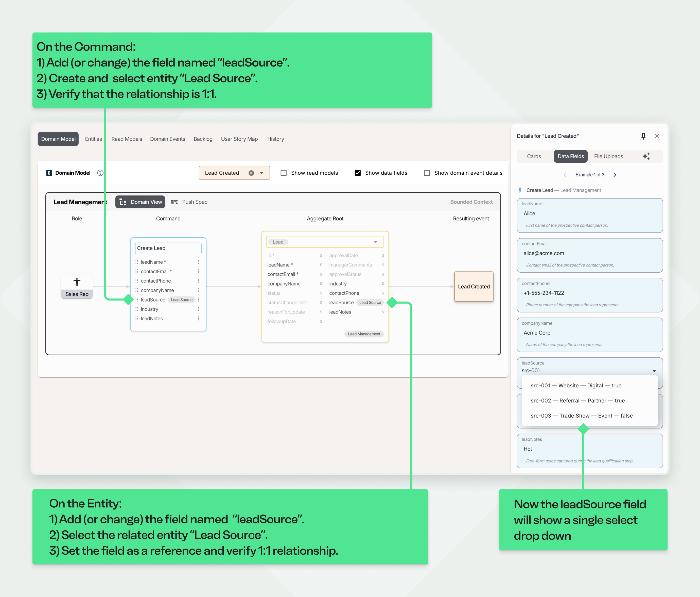Grab the drag handle of leadName field

click(136, 262)
